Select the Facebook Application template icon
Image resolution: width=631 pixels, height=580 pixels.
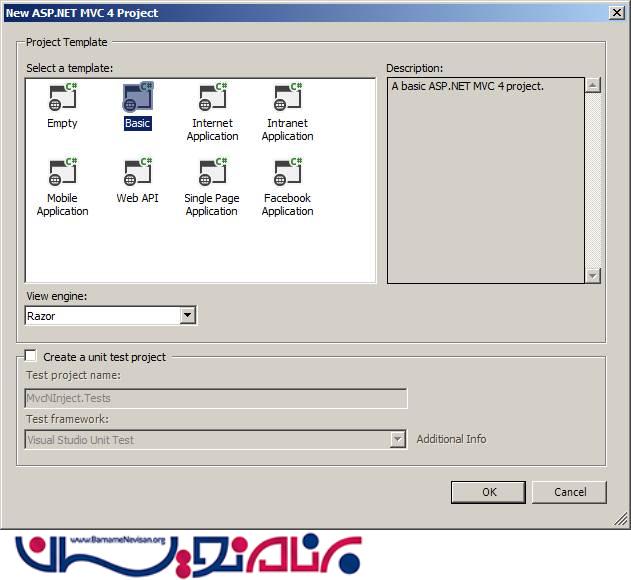pos(288,172)
